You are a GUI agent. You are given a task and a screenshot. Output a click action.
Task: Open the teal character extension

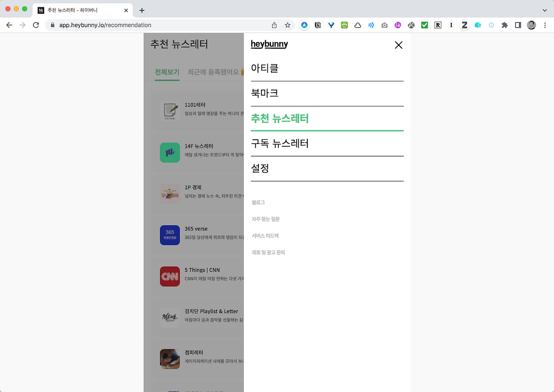(478, 25)
